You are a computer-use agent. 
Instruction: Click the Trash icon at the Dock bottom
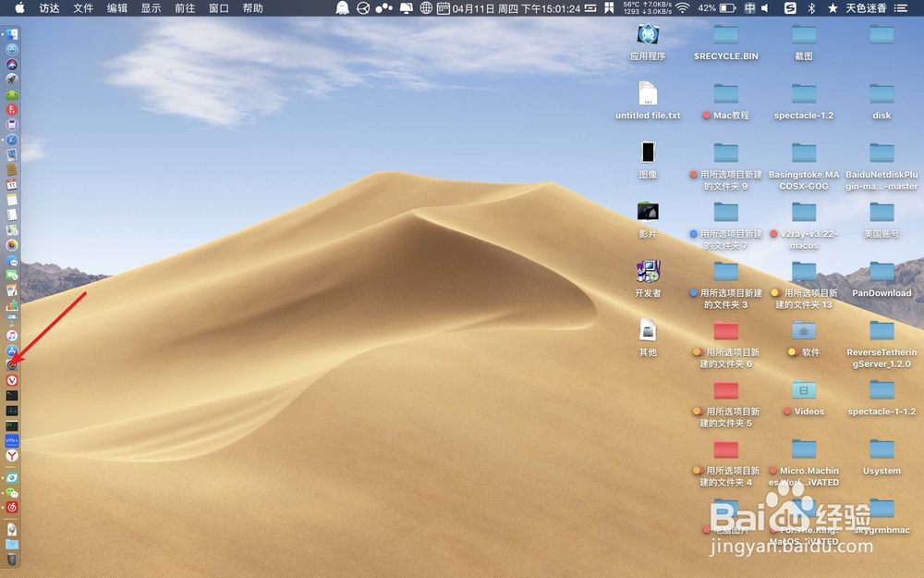[x=12, y=561]
